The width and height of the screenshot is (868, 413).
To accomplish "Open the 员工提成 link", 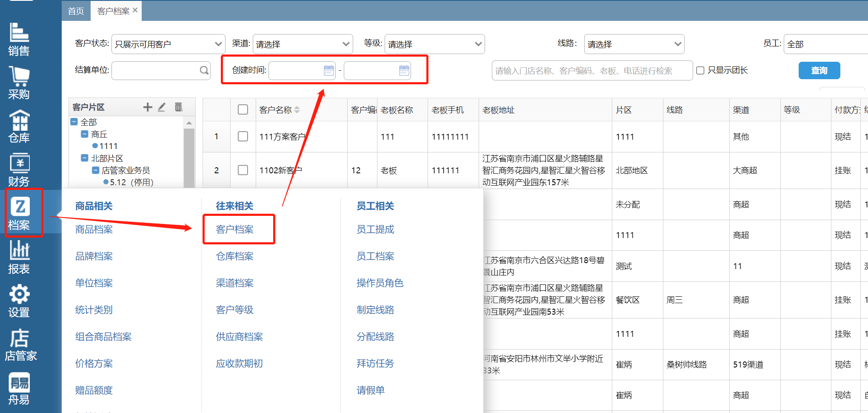I will [375, 229].
